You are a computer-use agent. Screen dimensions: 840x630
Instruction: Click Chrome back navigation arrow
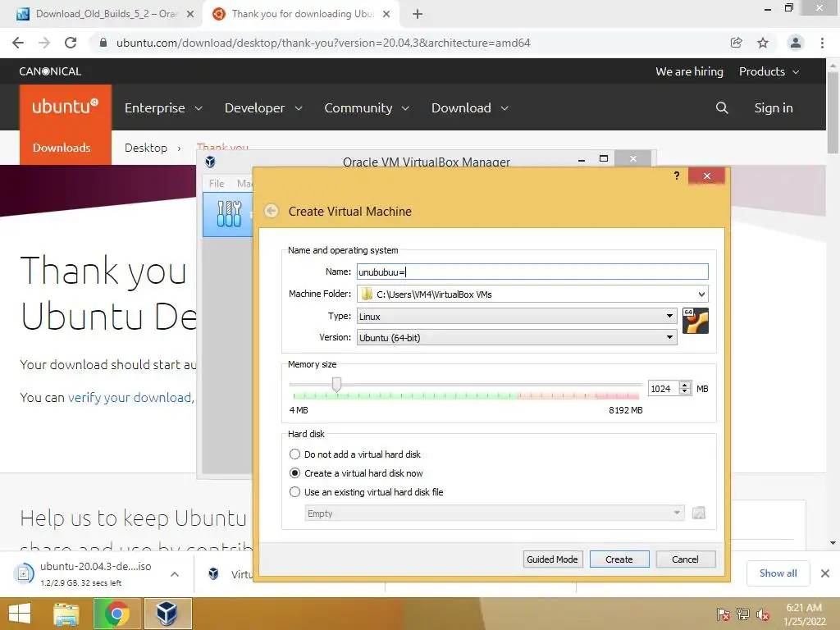(x=18, y=43)
